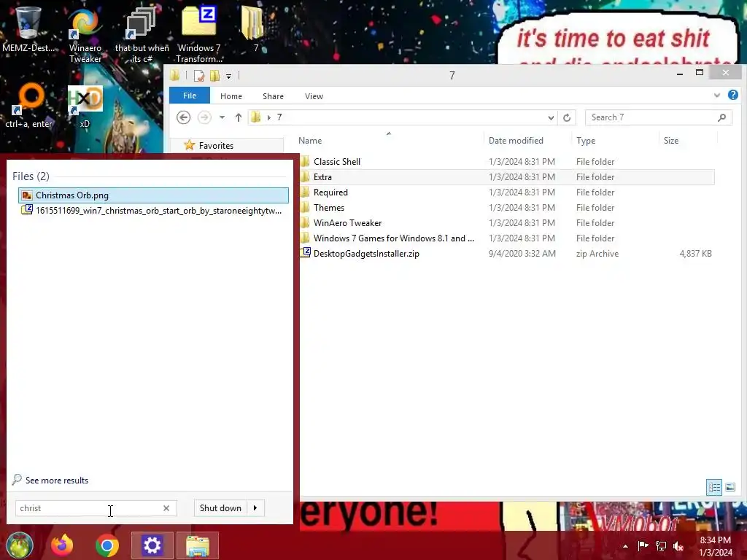
Task: Open Windows 7 Transform zip on desktop
Action: click(x=199, y=34)
